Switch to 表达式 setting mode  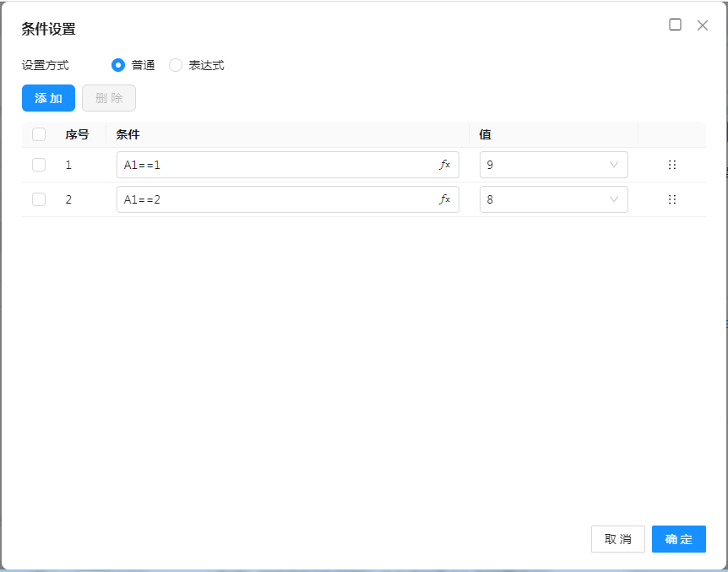[176, 65]
